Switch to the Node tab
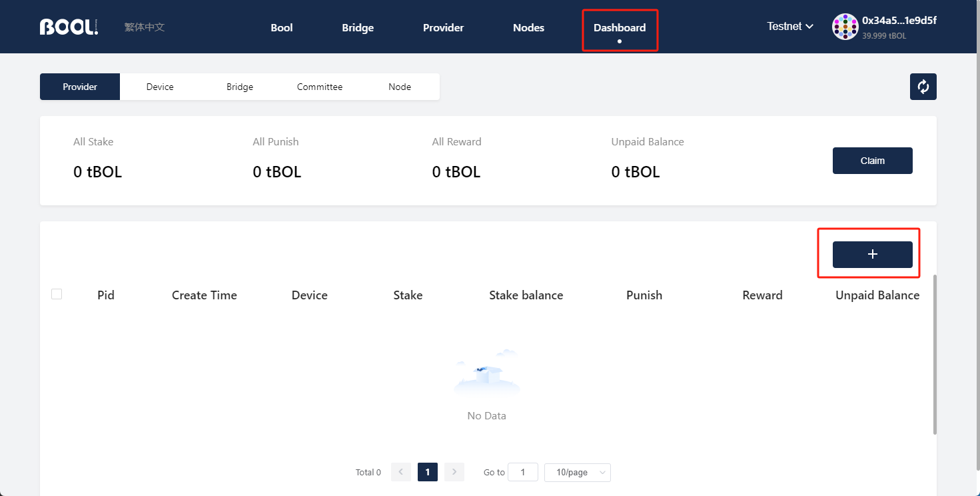 pos(400,86)
